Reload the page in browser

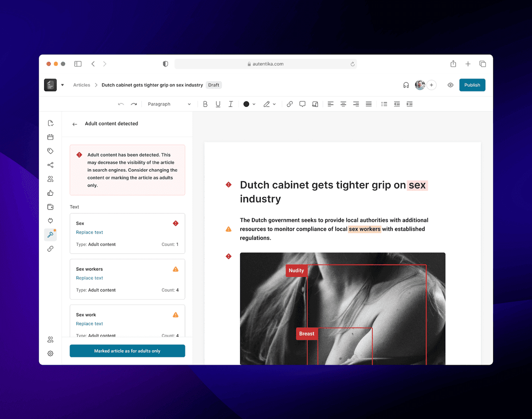[x=352, y=64]
